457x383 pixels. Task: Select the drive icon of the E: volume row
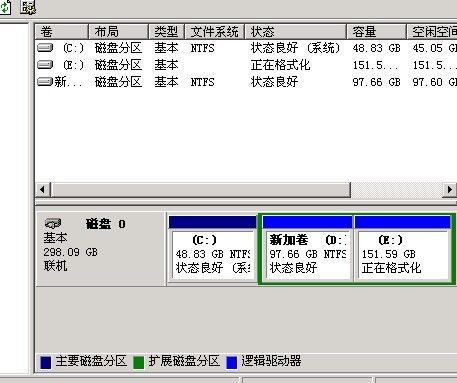(x=45, y=64)
